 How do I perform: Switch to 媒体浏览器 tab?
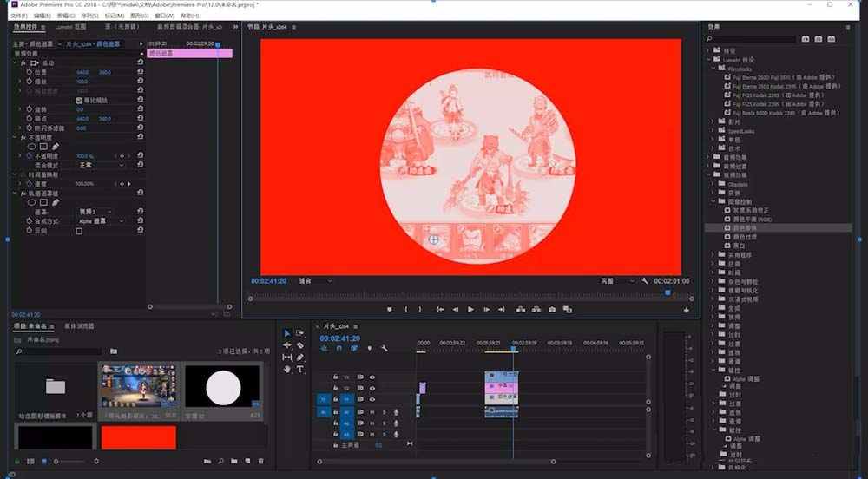pyautogui.click(x=79, y=326)
